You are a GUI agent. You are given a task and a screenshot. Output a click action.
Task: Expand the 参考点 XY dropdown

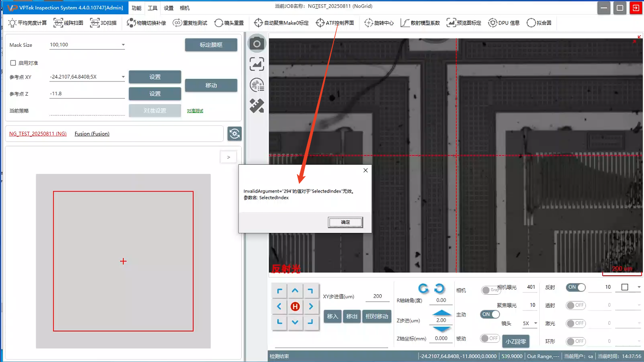coord(123,77)
